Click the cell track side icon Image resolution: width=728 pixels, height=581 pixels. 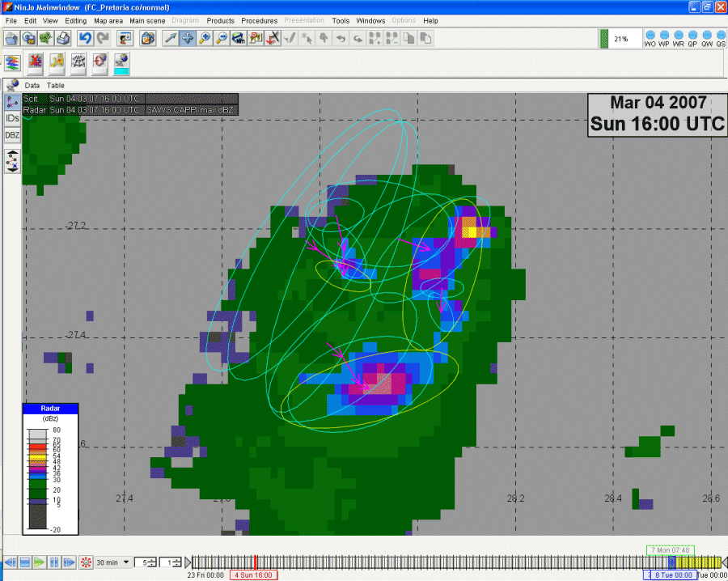pos(12,102)
